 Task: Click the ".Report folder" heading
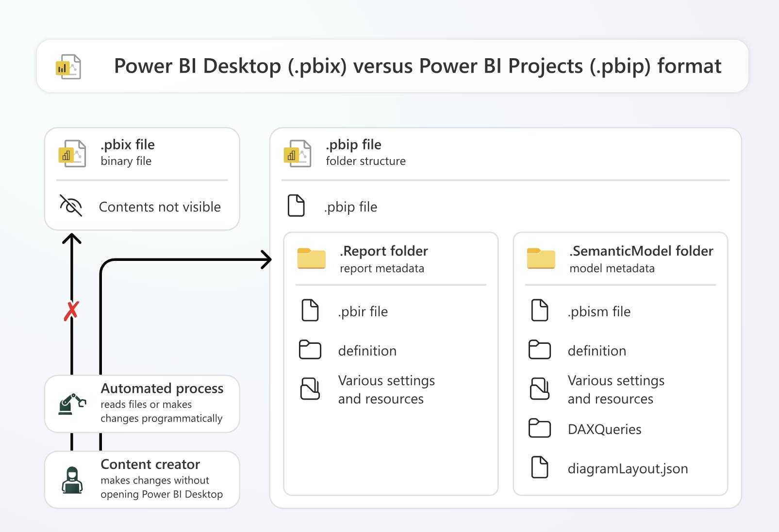click(x=384, y=251)
